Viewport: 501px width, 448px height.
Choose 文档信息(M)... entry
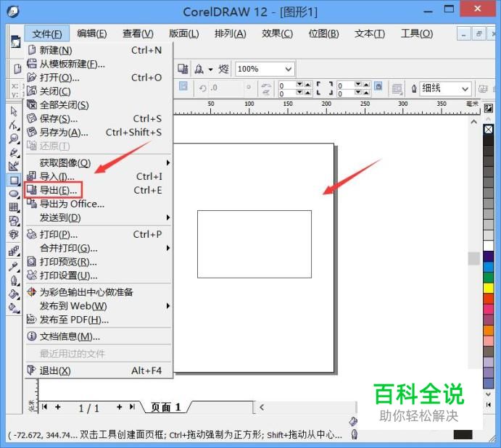click(x=99, y=336)
